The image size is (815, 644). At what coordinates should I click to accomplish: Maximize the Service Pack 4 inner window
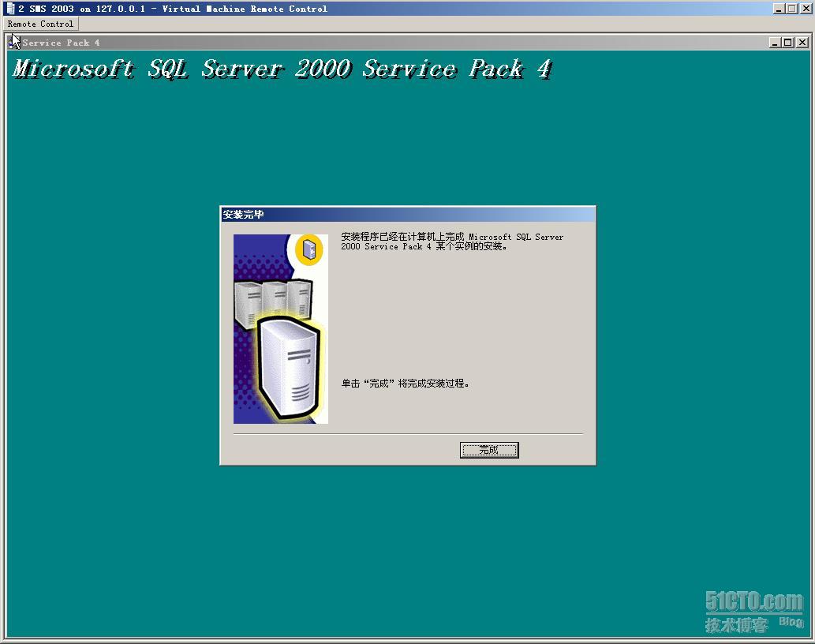(787, 43)
